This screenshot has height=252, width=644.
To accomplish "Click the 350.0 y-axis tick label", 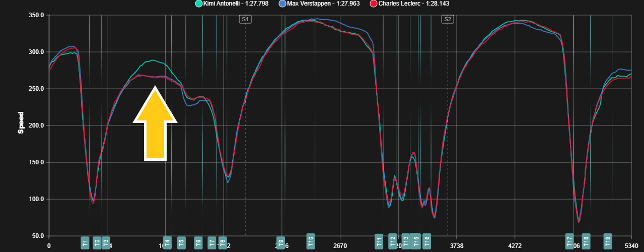I will tap(36, 15).
